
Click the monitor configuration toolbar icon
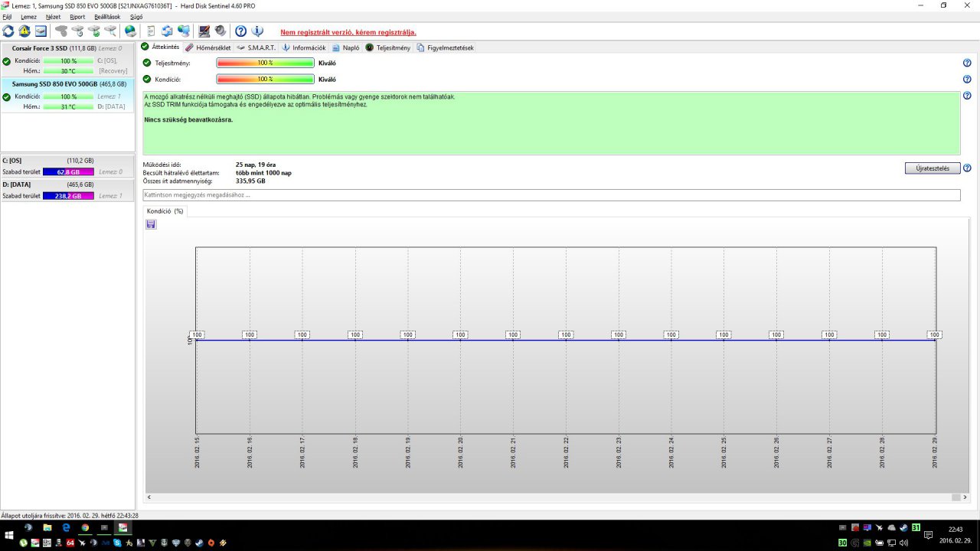pos(204,31)
